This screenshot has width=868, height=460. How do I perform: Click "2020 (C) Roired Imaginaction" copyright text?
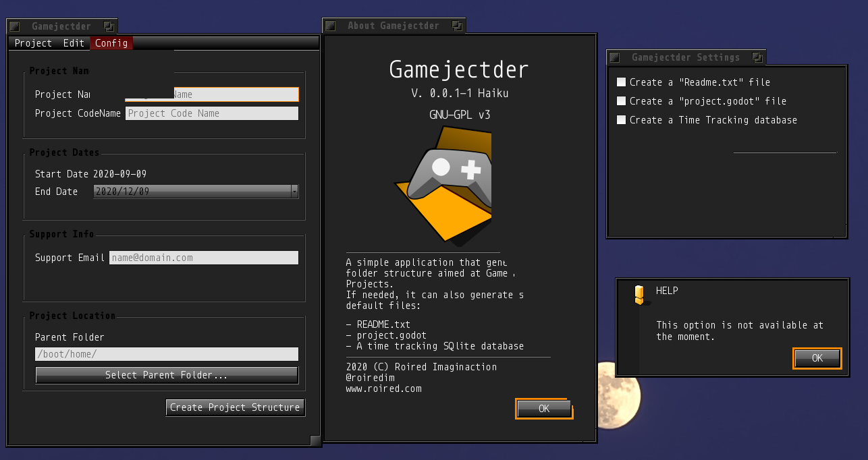[x=421, y=367]
